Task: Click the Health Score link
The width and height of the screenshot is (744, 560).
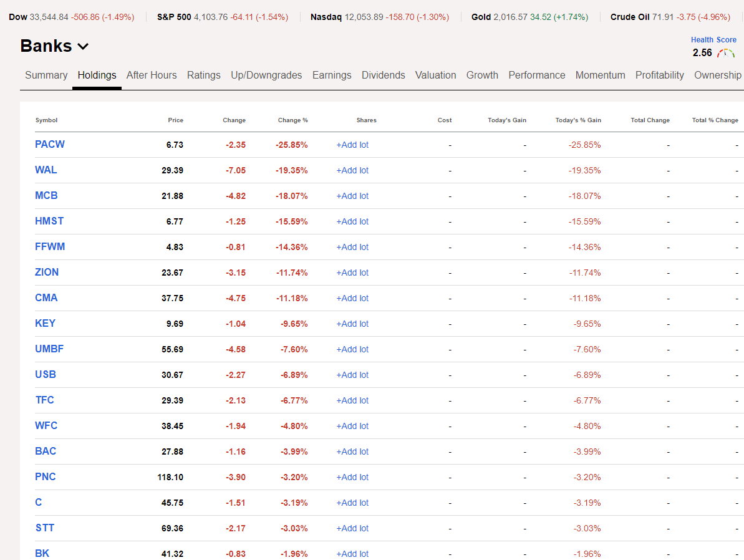Action: [x=713, y=40]
